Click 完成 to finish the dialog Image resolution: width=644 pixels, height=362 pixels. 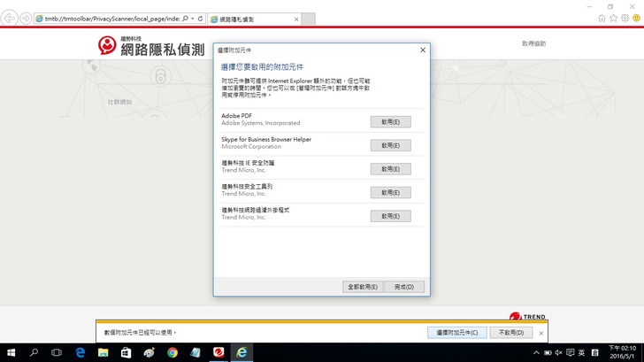[x=404, y=287]
